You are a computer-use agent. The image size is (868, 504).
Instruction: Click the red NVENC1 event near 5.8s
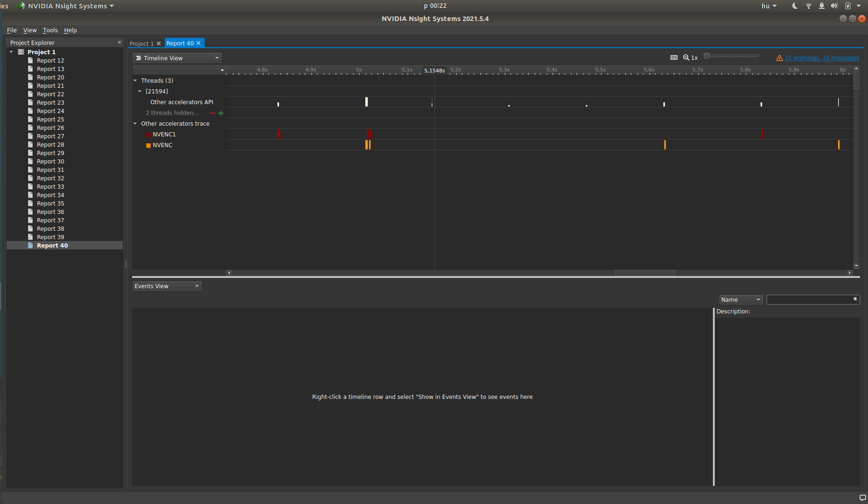[x=762, y=134]
